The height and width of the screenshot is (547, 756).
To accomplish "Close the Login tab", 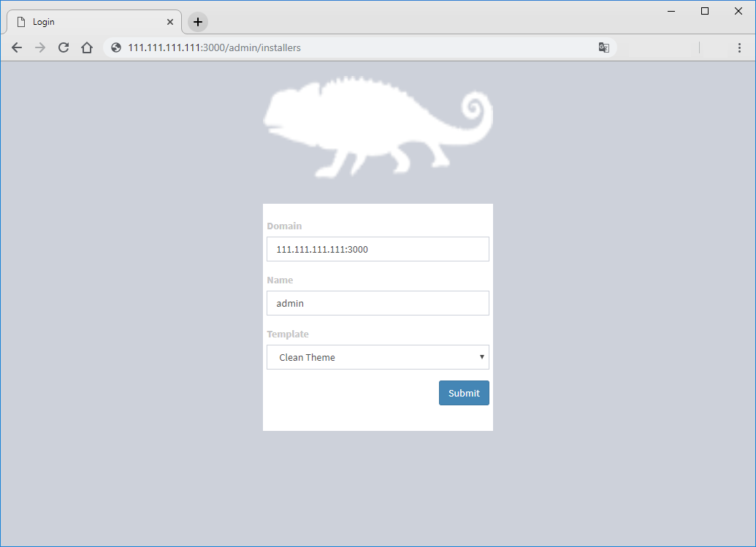I will [170, 21].
